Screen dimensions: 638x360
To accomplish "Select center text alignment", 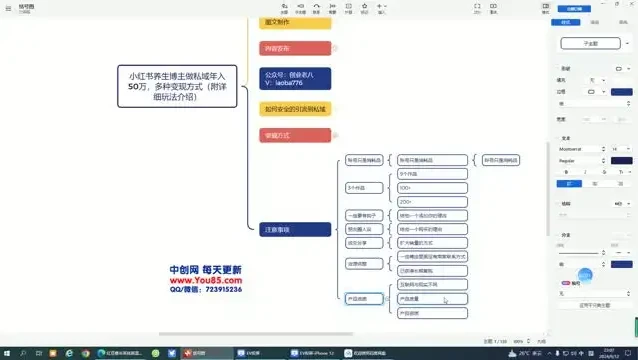I will pyautogui.click(x=594, y=184).
